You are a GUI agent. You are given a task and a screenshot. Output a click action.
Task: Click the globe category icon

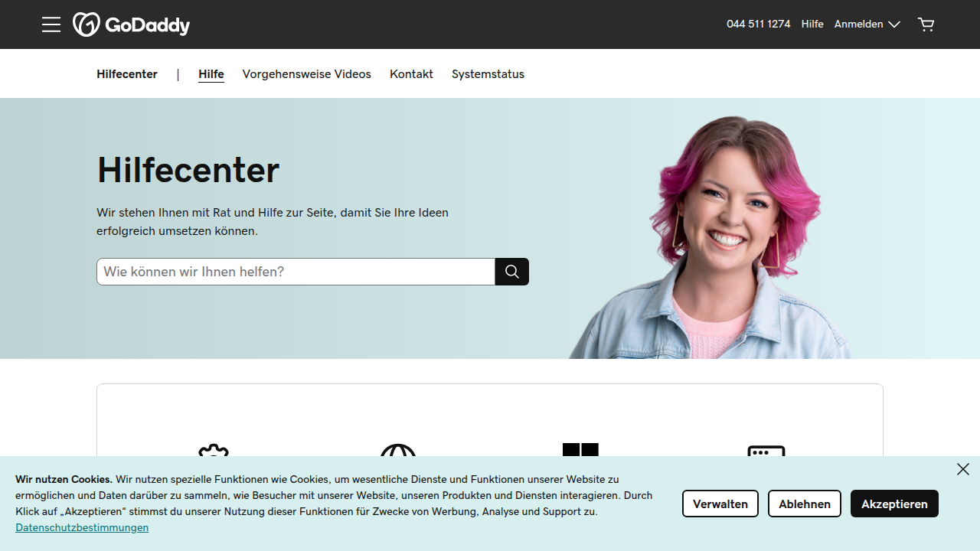[398, 451]
